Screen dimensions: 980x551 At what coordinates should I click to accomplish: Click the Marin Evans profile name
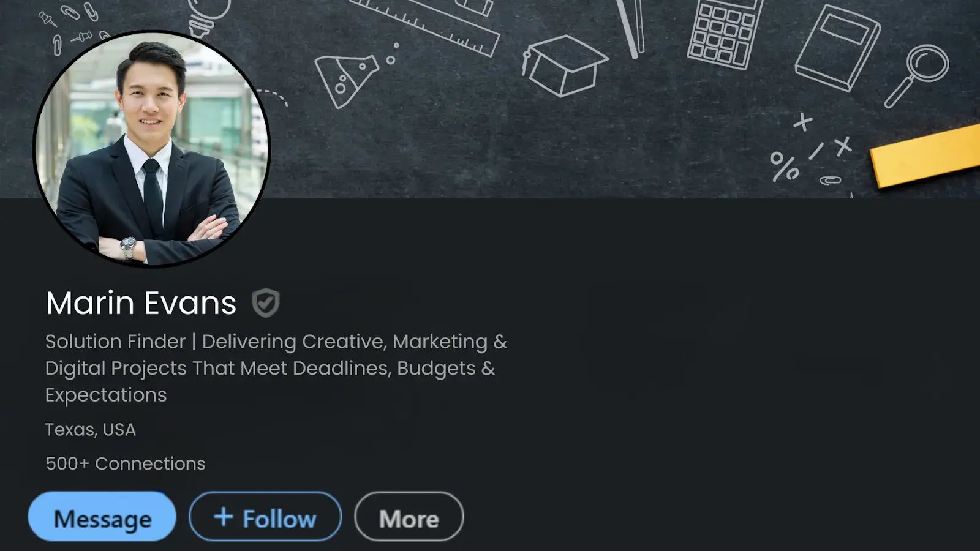(141, 303)
